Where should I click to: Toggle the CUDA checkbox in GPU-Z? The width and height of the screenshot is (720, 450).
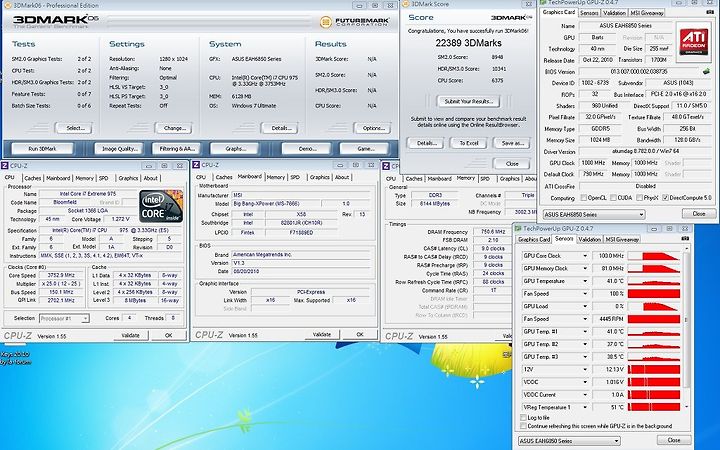tap(613, 198)
